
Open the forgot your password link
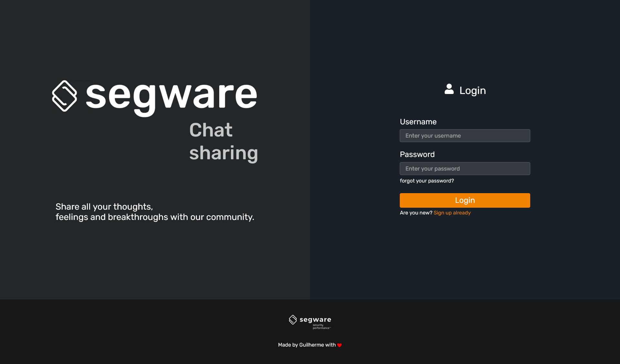[427, 181]
